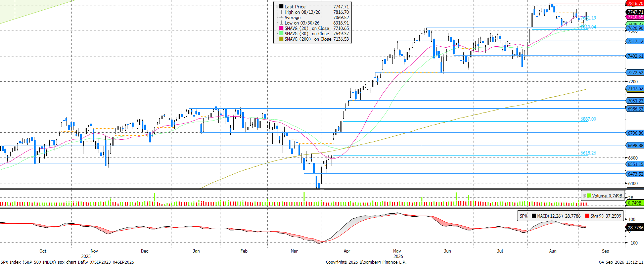
Task: Click the 7517.12 horizontal level label
Action: click(x=635, y=41)
